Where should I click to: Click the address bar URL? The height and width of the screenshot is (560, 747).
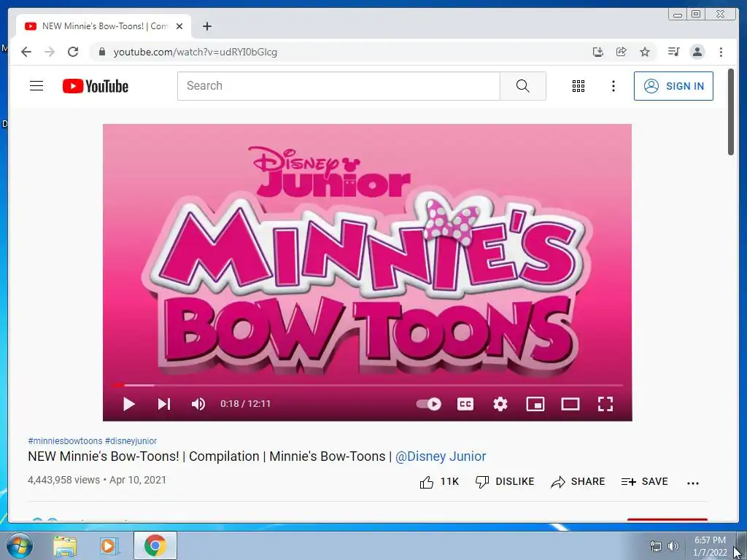pos(196,52)
